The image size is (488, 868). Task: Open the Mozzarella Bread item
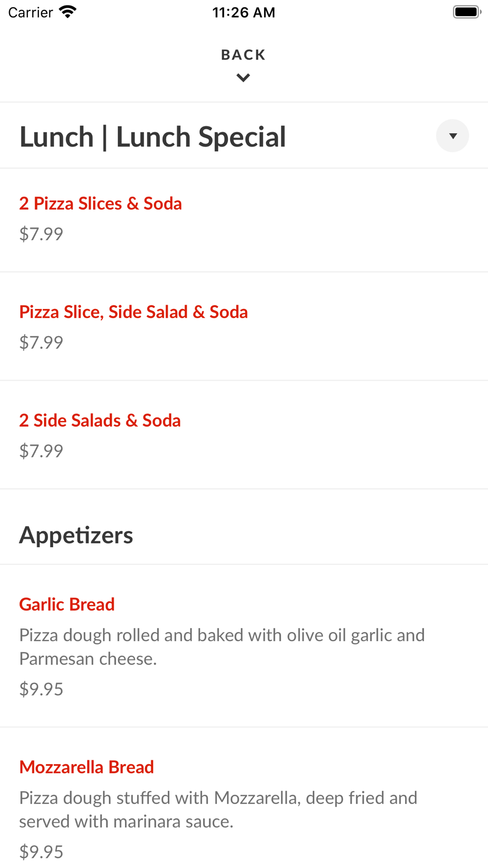pos(86,767)
